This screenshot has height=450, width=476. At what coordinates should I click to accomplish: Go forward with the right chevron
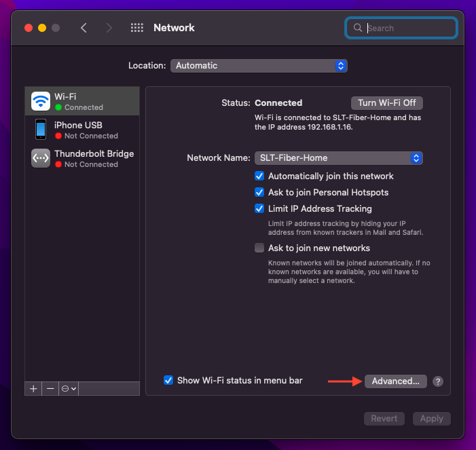point(109,28)
